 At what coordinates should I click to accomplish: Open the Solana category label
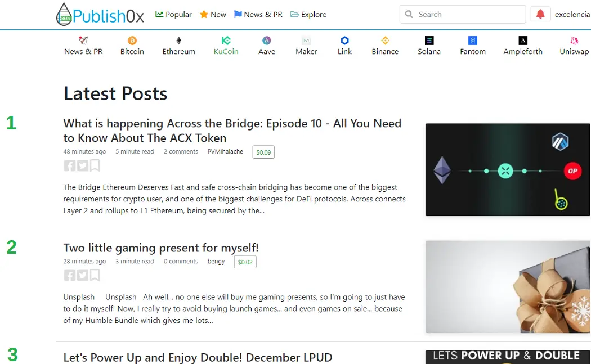429,52
